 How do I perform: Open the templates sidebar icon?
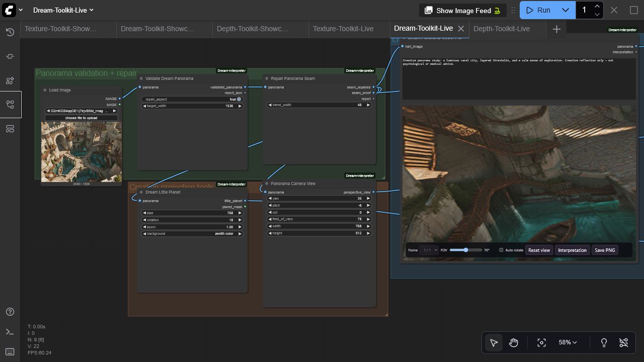coord(10,129)
